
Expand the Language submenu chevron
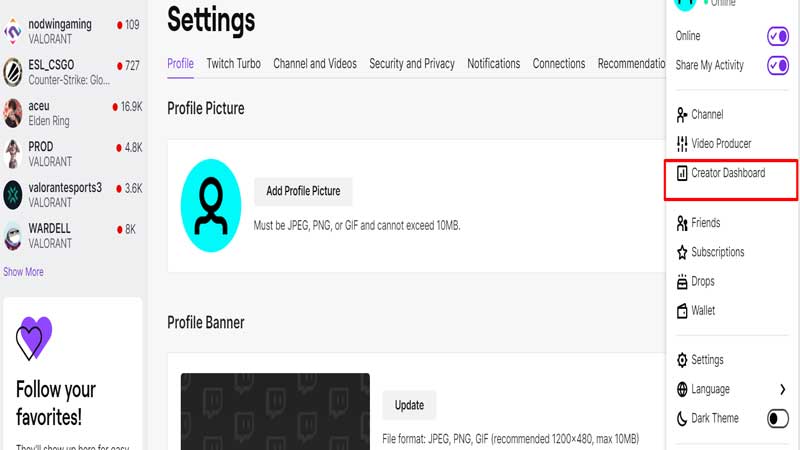pos(783,390)
